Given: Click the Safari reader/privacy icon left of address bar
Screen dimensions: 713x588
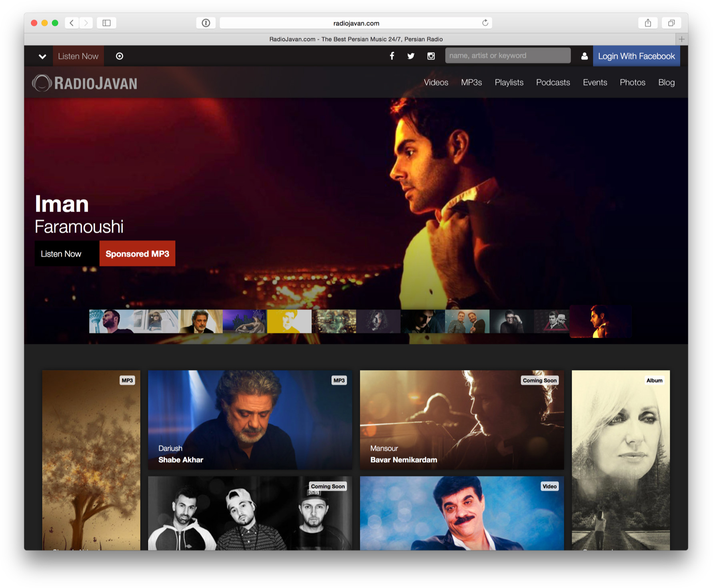Looking at the screenshot, I should tap(206, 23).
